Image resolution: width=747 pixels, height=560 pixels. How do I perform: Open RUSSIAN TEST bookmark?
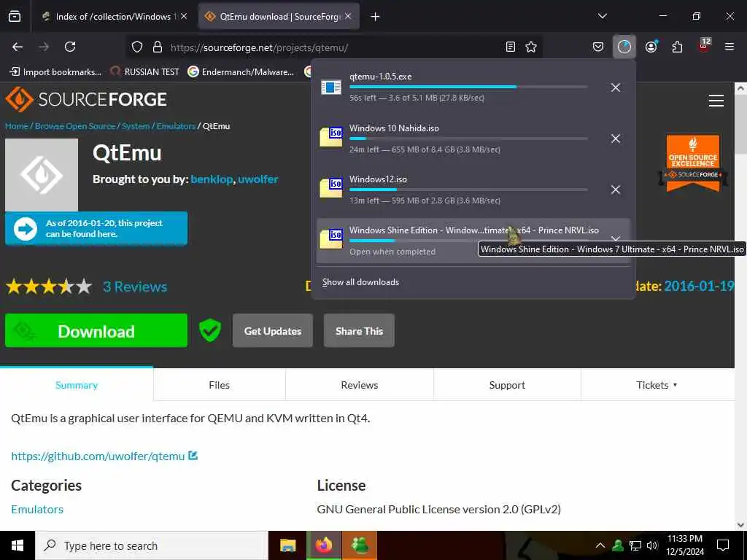point(145,72)
